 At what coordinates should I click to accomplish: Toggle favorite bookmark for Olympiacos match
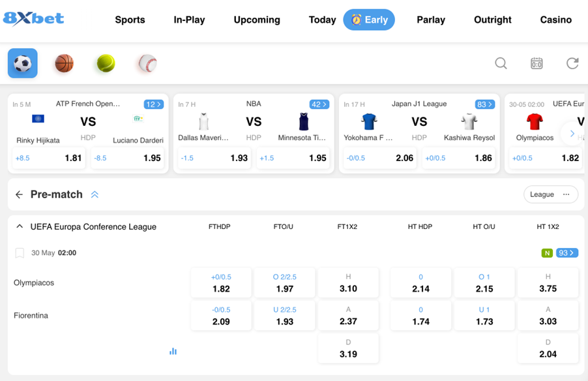tap(20, 253)
